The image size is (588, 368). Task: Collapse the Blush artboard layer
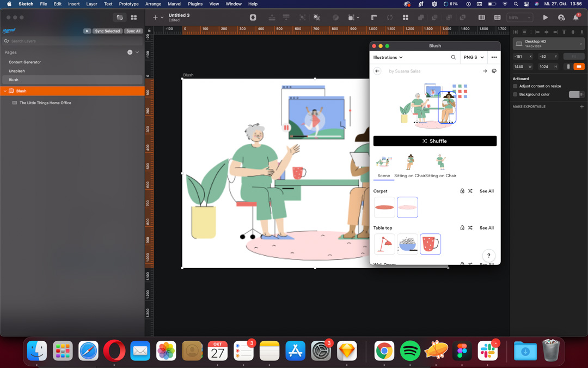(x=5, y=91)
